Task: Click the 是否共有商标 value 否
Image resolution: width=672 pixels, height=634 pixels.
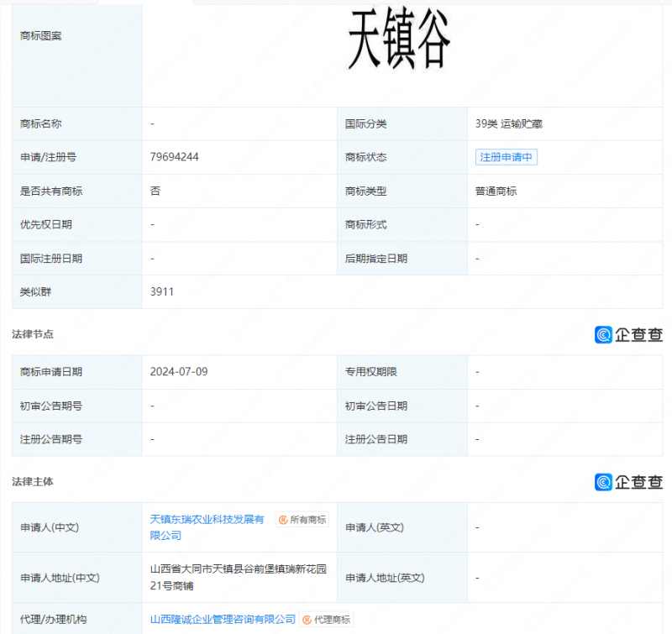Action: pyautogui.click(x=155, y=191)
